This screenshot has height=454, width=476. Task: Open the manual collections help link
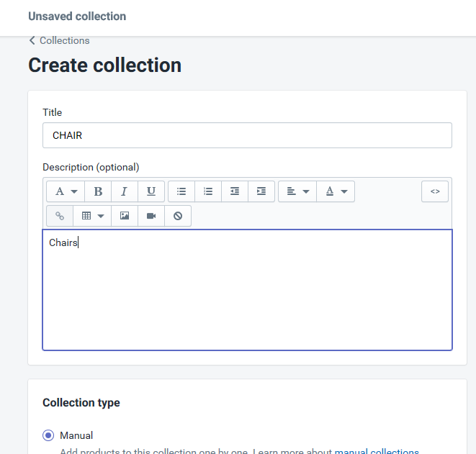click(x=377, y=452)
